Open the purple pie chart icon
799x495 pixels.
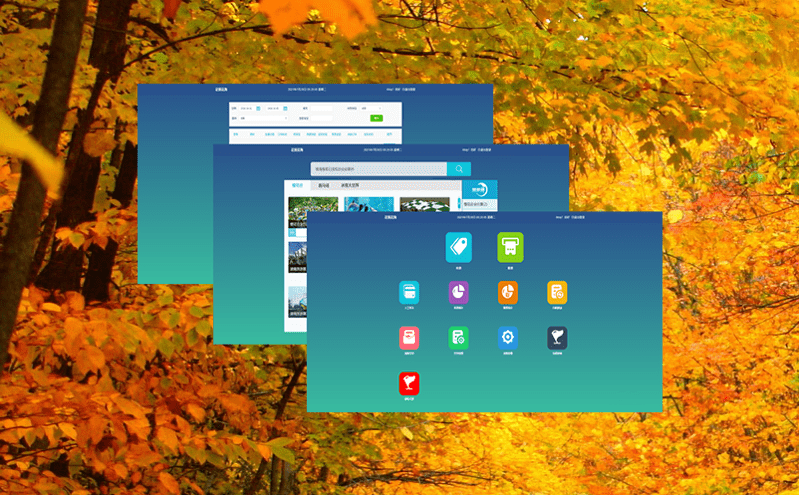[458, 292]
